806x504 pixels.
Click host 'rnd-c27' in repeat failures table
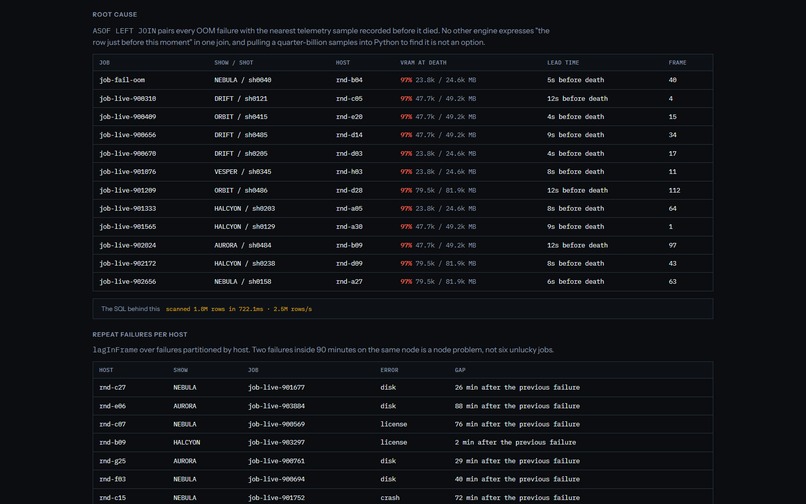click(x=113, y=388)
